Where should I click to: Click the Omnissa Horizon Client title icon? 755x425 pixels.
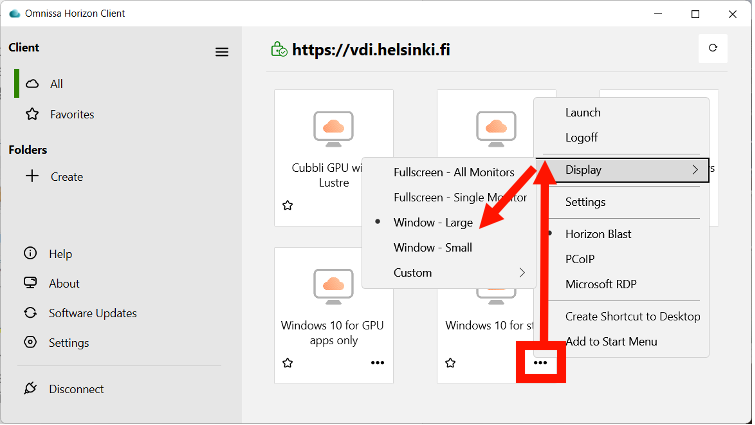point(15,13)
